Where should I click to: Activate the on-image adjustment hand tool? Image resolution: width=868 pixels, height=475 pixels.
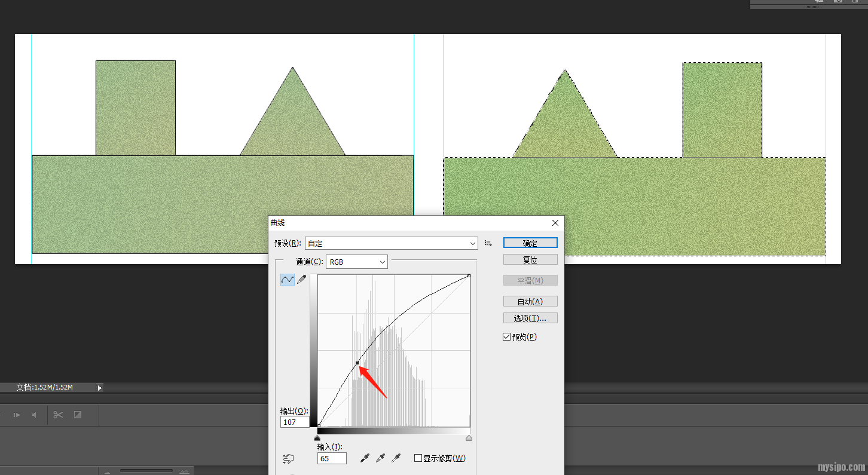click(288, 459)
